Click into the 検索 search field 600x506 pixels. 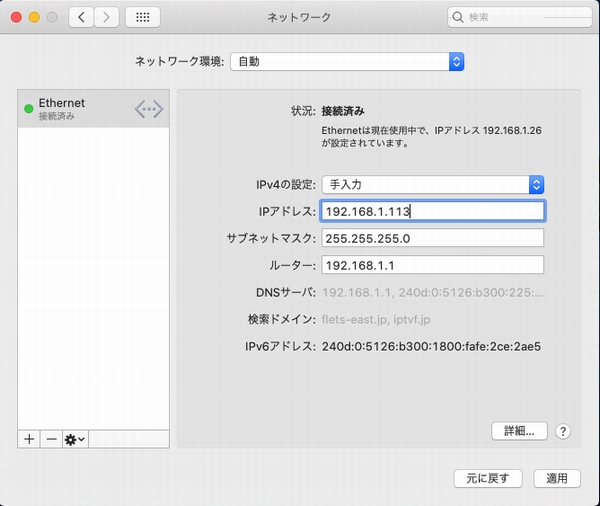(520, 17)
